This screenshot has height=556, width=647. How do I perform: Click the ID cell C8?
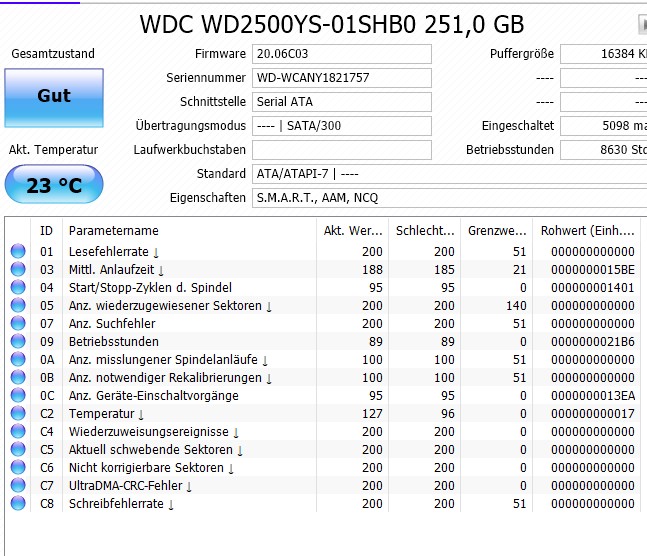47,503
